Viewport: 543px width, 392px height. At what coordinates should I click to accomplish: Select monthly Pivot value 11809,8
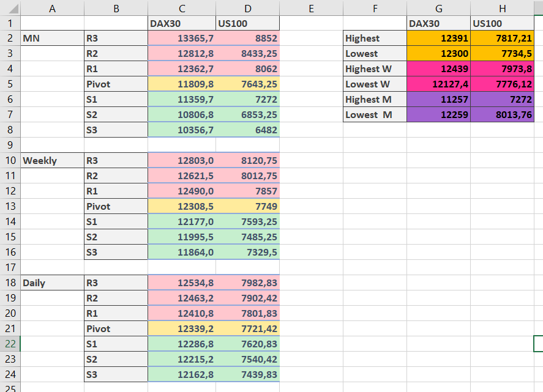coord(182,84)
